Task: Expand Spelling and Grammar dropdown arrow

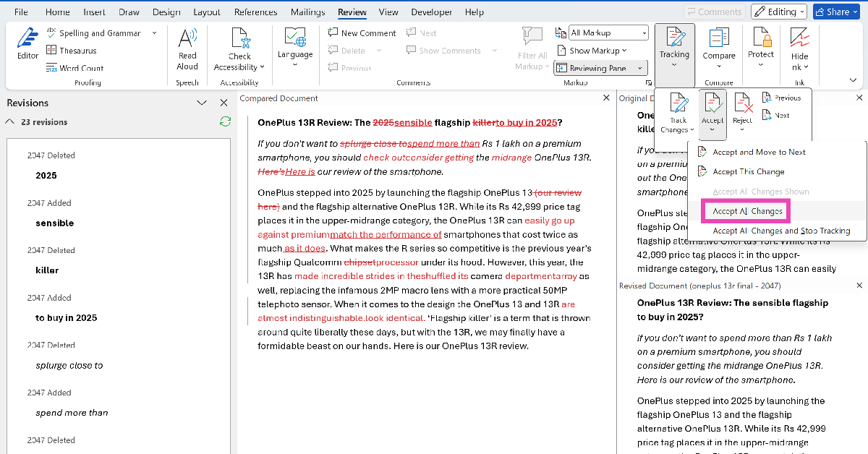Action: pyautogui.click(x=154, y=33)
